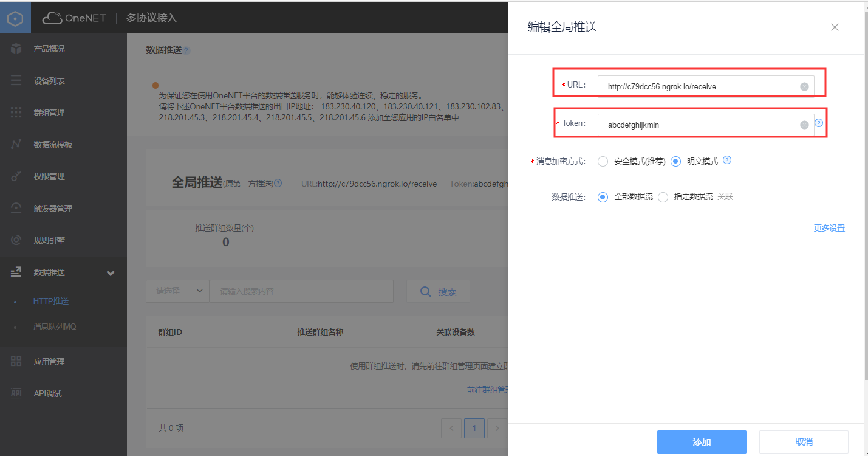Click 关联设备数 column header

coord(456,332)
